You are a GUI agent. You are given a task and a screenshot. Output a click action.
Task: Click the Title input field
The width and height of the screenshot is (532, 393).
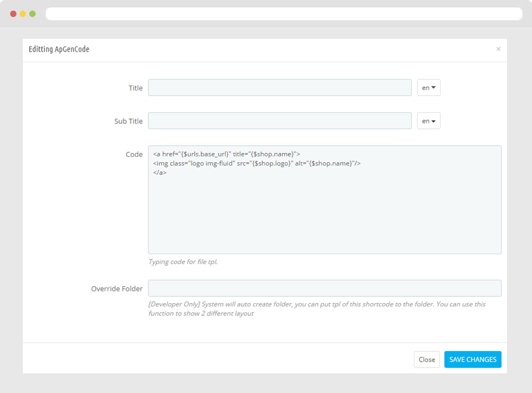tap(280, 88)
